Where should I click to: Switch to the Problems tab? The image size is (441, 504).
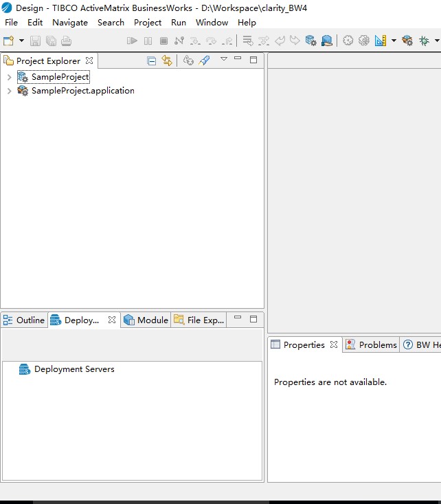point(372,345)
